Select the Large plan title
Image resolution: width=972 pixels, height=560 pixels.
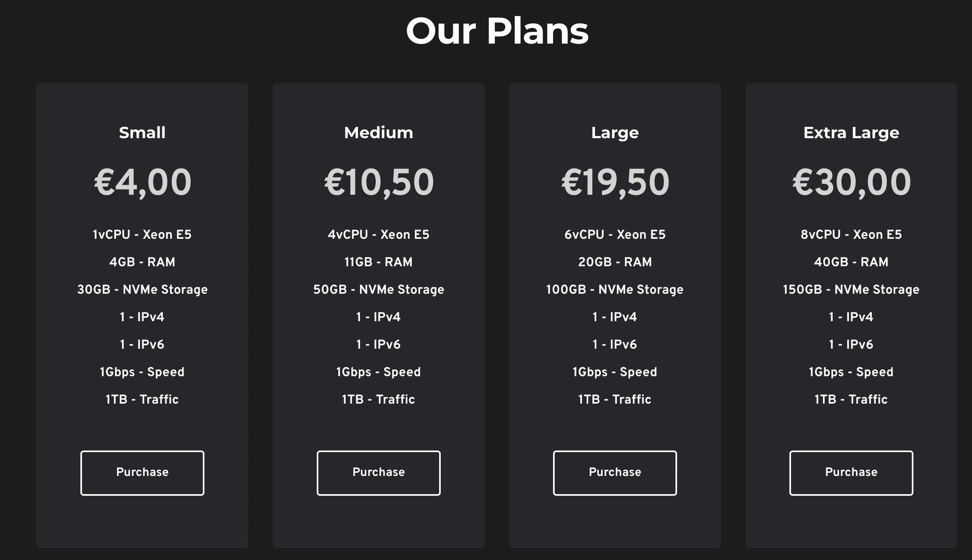[615, 133]
